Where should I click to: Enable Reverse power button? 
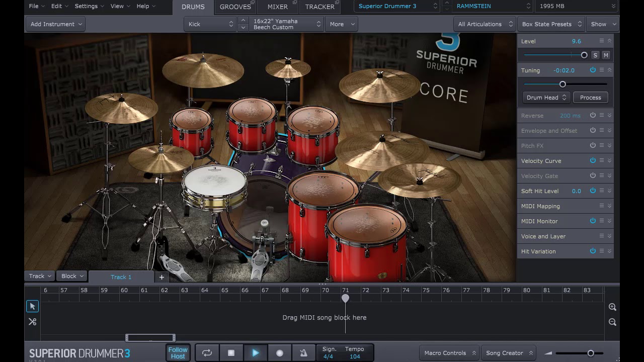tap(593, 115)
